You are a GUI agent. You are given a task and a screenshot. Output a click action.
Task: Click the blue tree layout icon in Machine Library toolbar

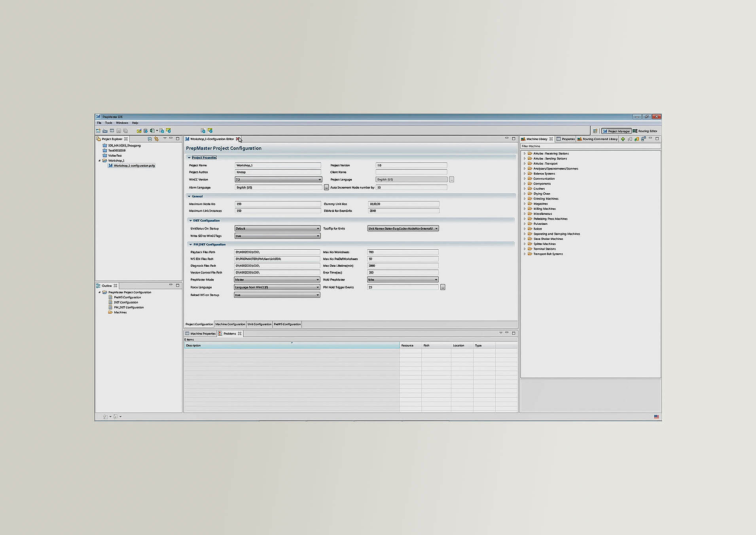(x=643, y=139)
